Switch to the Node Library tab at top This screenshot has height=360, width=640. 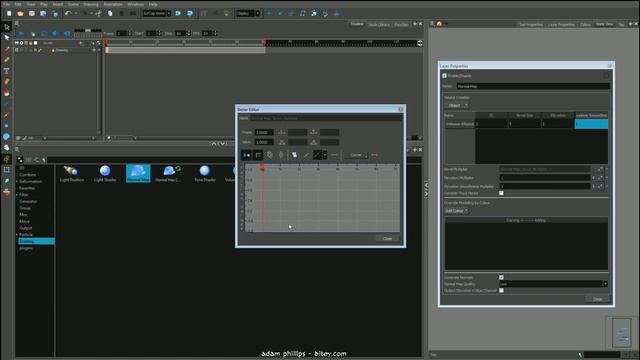coord(379,24)
